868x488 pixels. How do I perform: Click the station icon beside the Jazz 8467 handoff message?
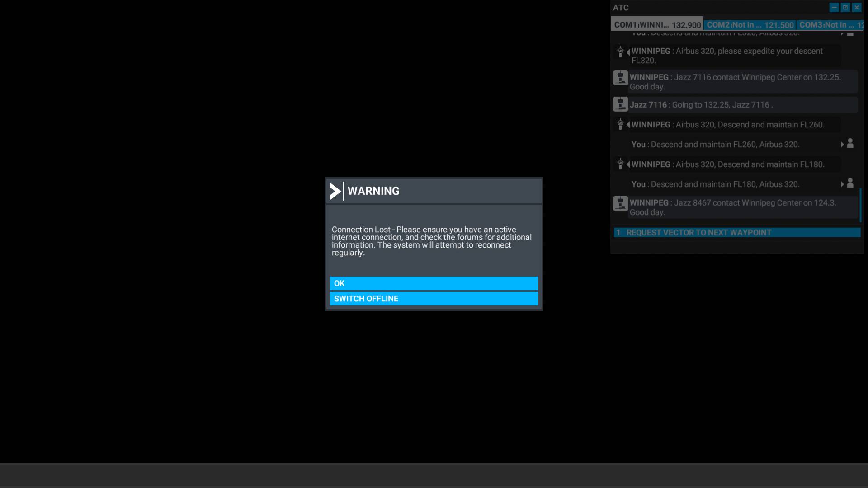(x=620, y=203)
